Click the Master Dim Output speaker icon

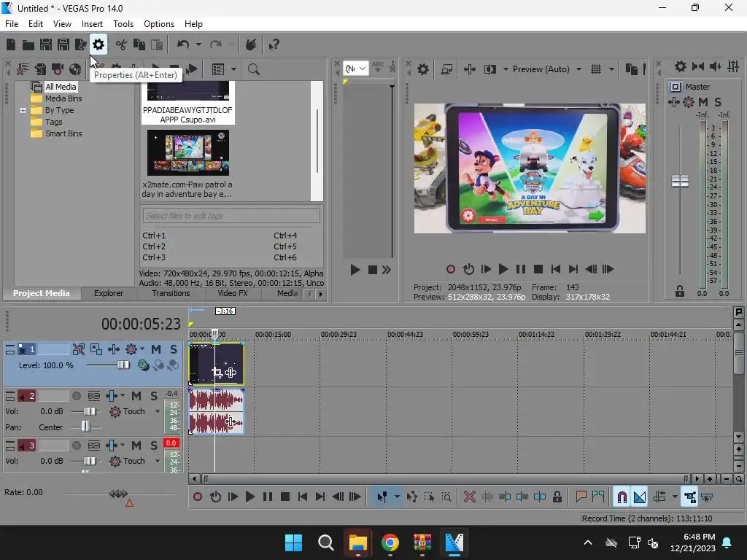[x=716, y=66]
